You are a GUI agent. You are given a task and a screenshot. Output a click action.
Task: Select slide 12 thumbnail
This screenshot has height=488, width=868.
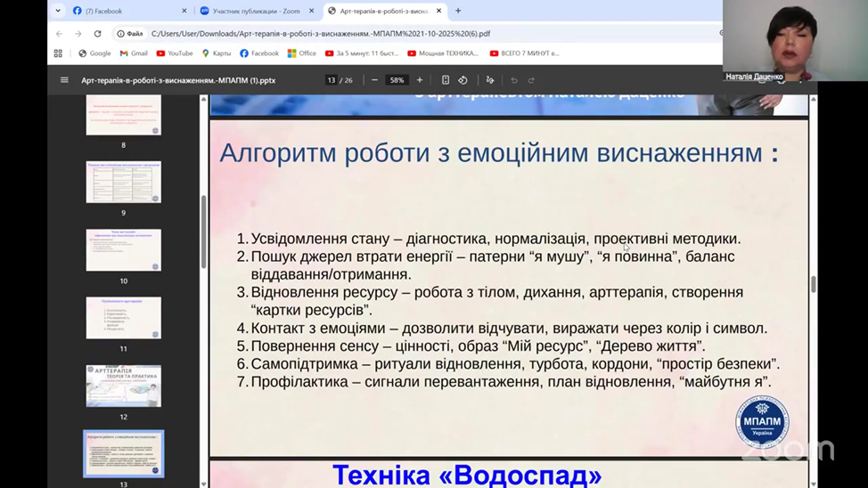[x=123, y=386]
